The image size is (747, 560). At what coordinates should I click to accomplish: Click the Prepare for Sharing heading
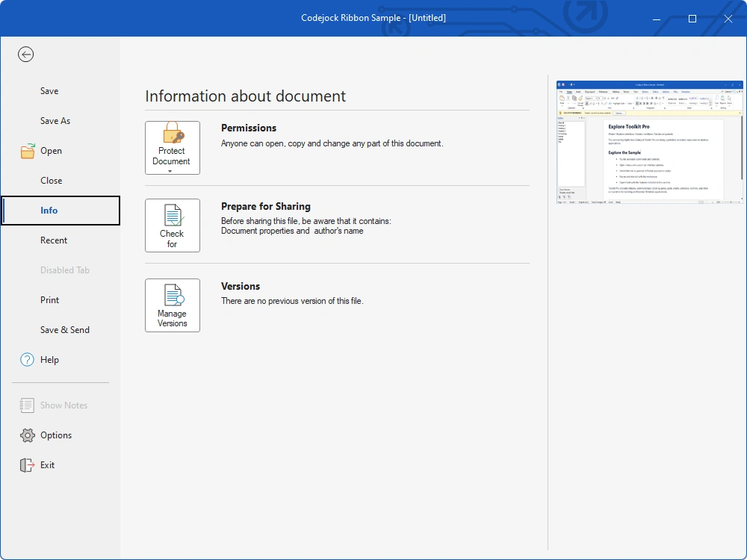pyautogui.click(x=266, y=206)
